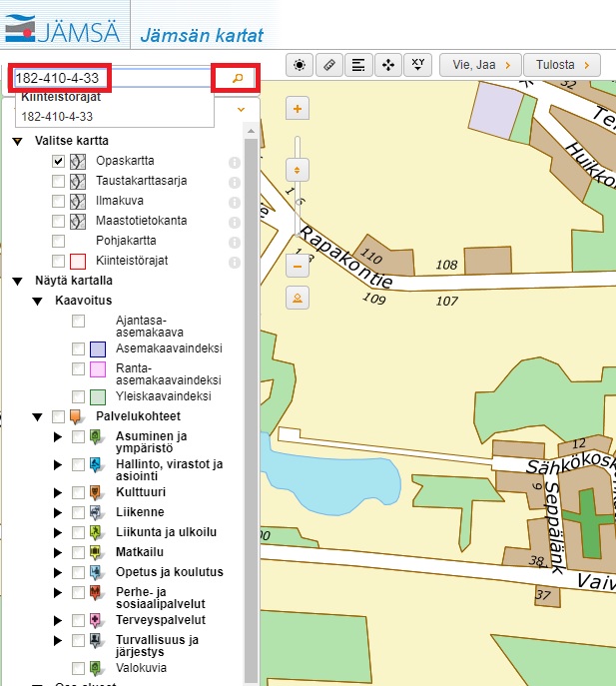Click the Taustakarttasarja map layer icon
The height and width of the screenshot is (686, 616).
[78, 181]
